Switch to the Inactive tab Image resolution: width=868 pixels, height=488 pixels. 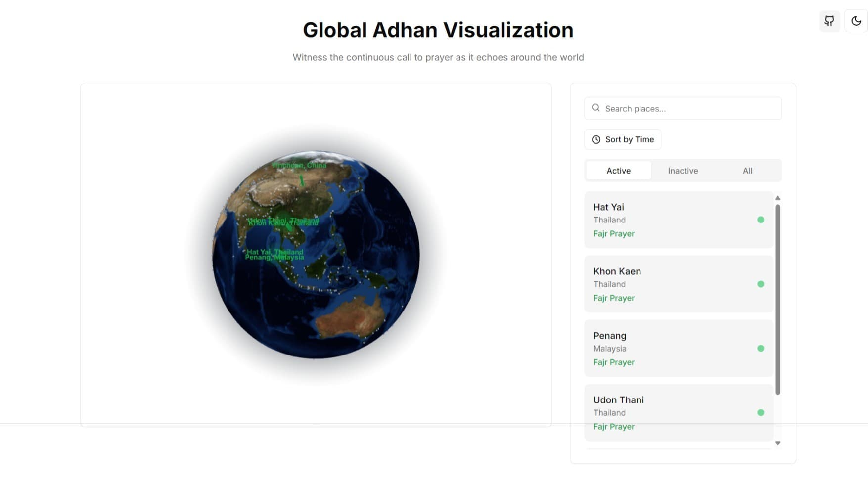pos(683,170)
